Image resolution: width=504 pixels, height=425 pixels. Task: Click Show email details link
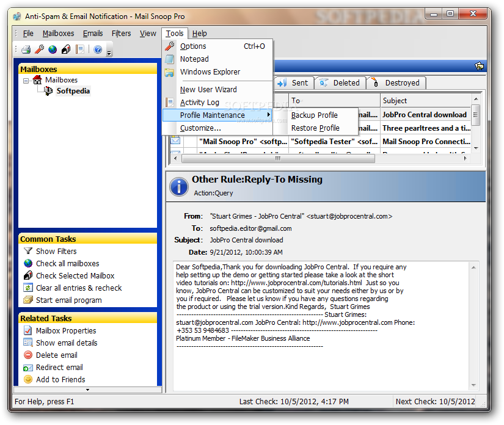(x=67, y=343)
